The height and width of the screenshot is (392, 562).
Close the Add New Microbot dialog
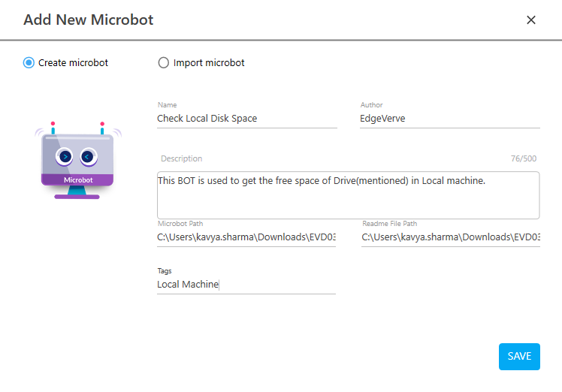(x=530, y=20)
